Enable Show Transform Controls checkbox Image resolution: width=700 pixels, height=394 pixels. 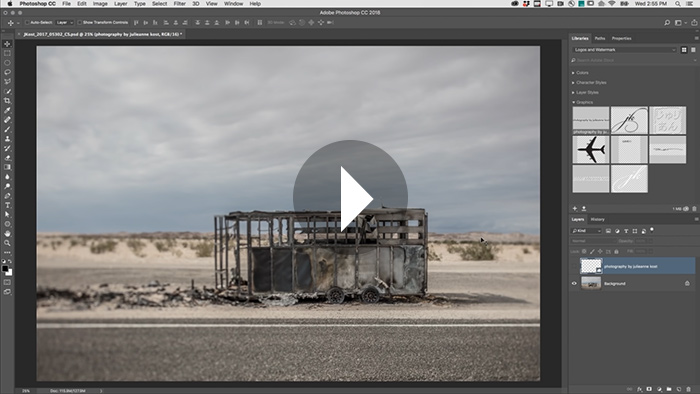pos(79,22)
